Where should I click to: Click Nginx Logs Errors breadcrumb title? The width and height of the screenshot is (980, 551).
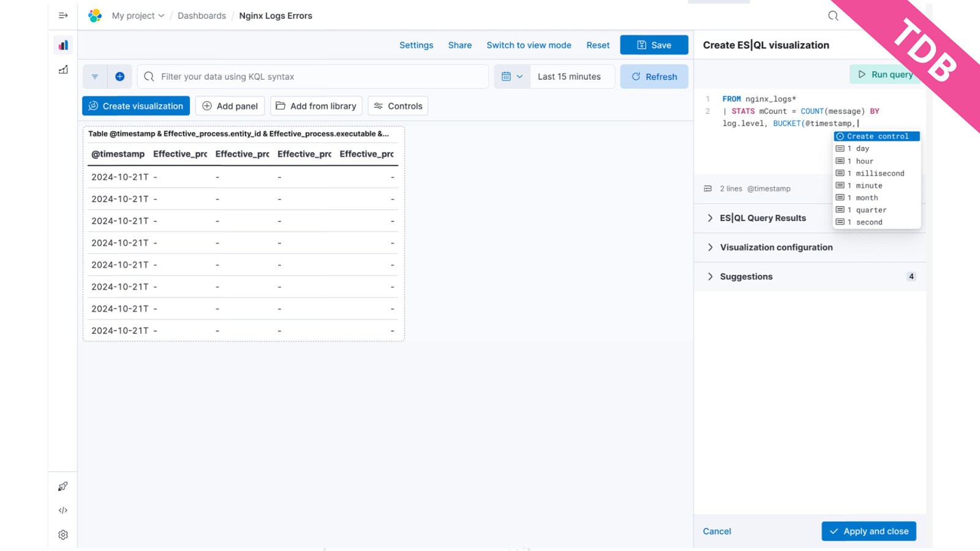[276, 16]
